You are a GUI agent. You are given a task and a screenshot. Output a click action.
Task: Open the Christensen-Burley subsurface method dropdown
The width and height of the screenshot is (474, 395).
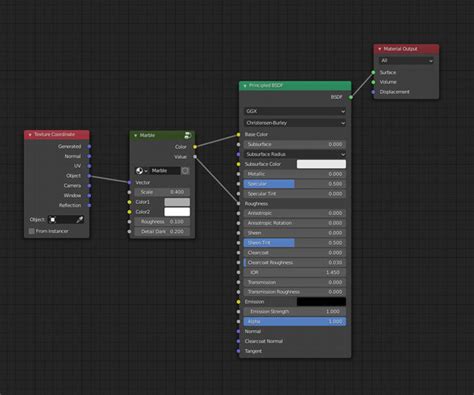(295, 123)
